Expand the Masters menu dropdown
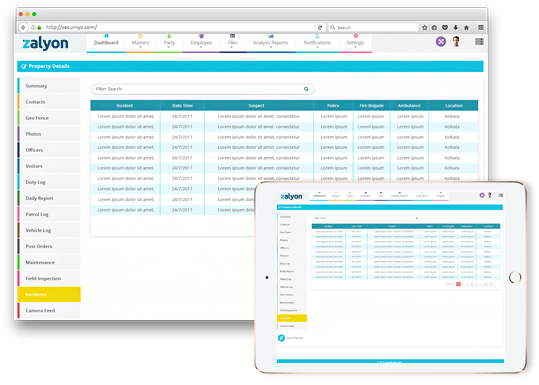 coord(141,43)
